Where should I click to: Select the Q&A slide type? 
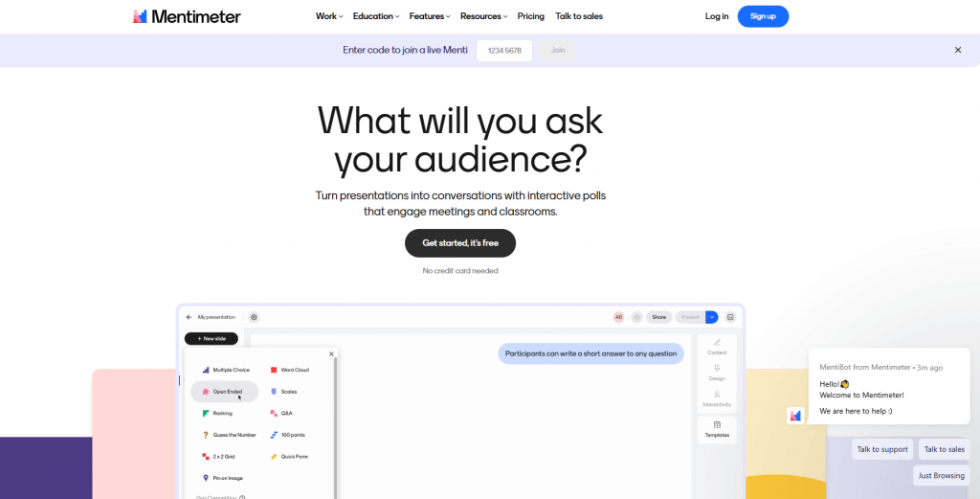click(x=281, y=414)
